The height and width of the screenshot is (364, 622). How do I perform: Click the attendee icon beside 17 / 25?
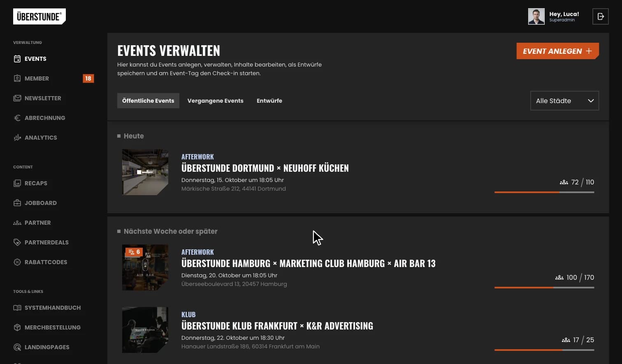(x=566, y=340)
